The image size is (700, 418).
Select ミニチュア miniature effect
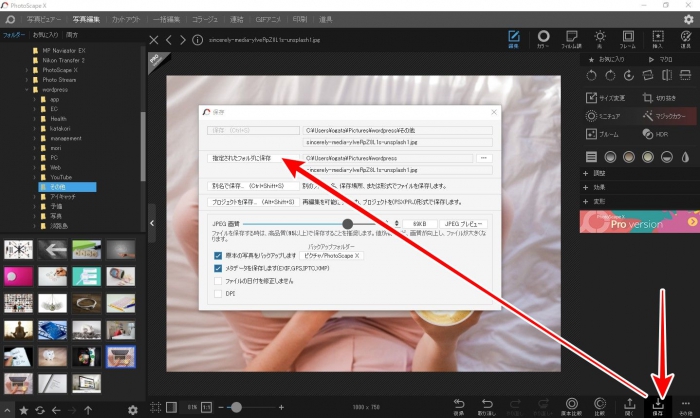click(x=603, y=116)
